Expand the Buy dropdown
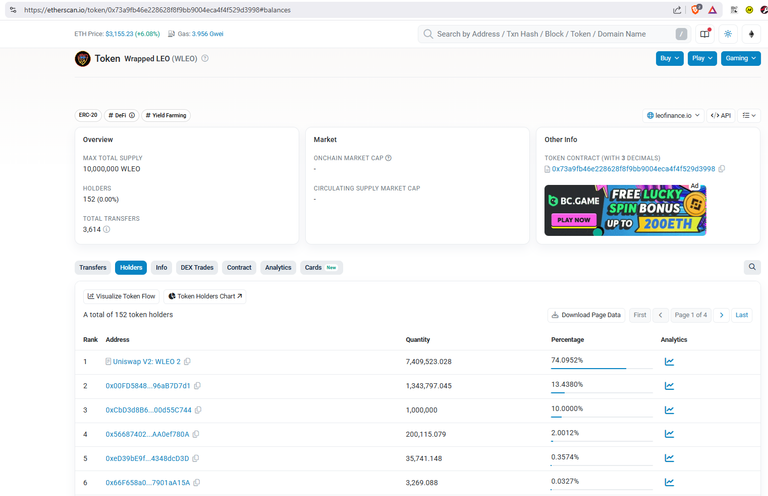This screenshot has height=496, width=768. pos(670,58)
